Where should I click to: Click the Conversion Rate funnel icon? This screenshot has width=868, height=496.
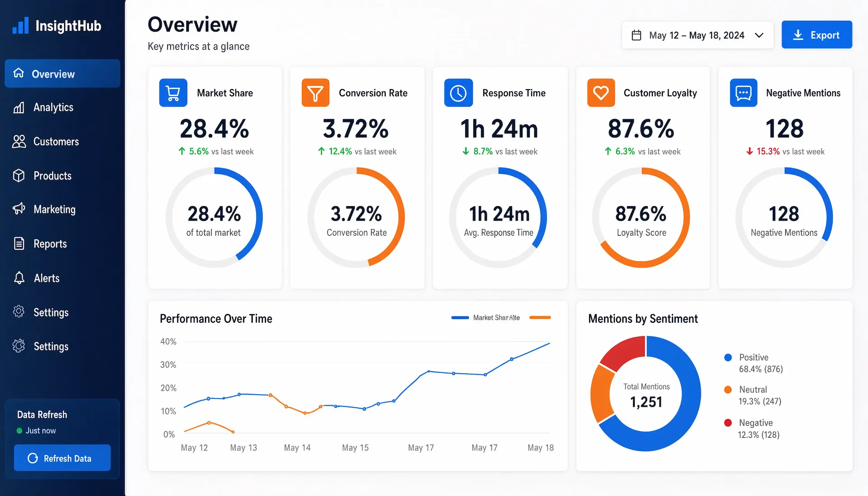(315, 93)
